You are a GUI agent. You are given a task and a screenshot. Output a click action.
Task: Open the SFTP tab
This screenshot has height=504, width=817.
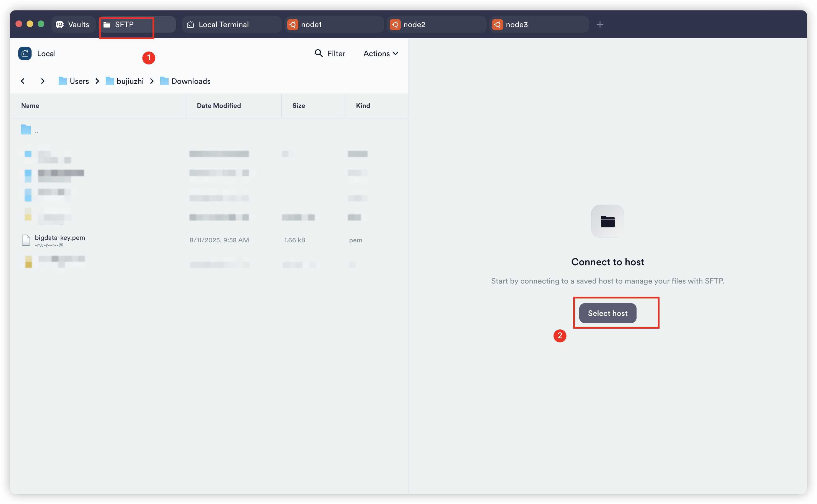124,25
